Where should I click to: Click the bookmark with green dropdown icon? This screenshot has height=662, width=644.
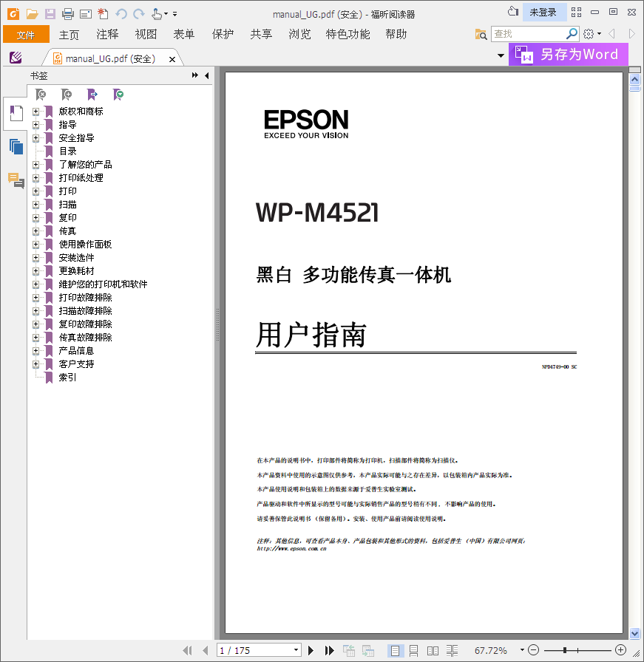(118, 95)
